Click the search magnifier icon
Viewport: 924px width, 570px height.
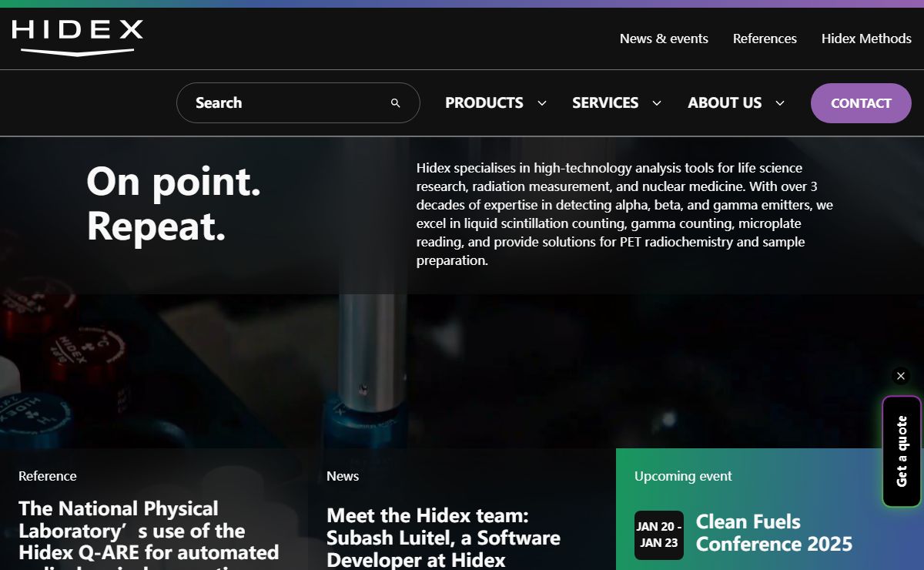point(396,103)
